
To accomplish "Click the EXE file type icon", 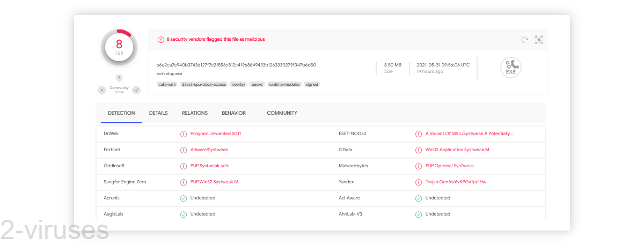I will pyautogui.click(x=510, y=68).
